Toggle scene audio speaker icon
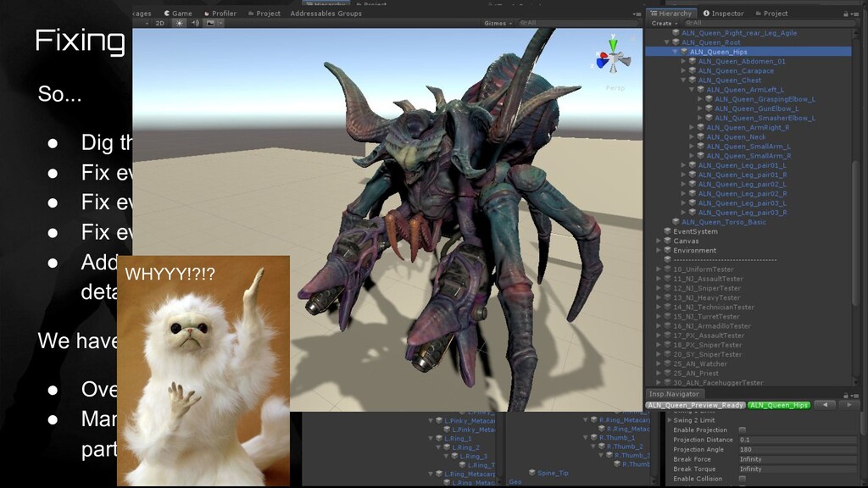The image size is (868, 488). pyautogui.click(x=195, y=24)
